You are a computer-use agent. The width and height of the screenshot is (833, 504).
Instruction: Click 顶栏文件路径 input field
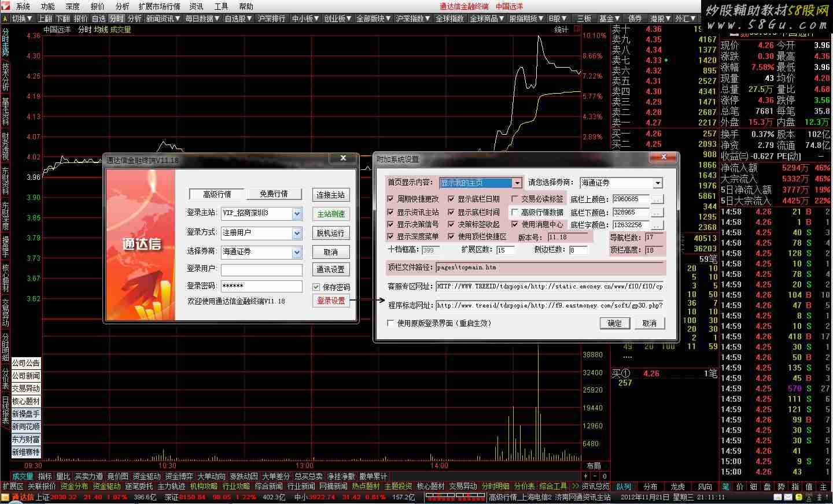(x=550, y=268)
